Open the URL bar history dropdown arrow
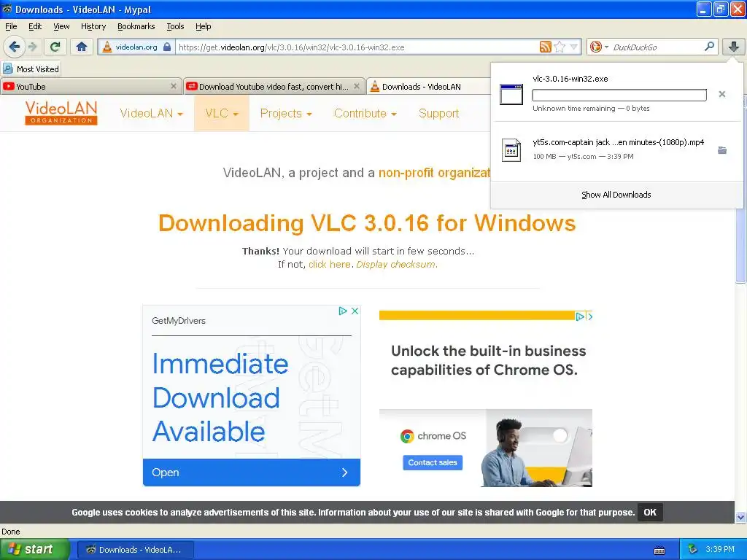 click(x=574, y=47)
